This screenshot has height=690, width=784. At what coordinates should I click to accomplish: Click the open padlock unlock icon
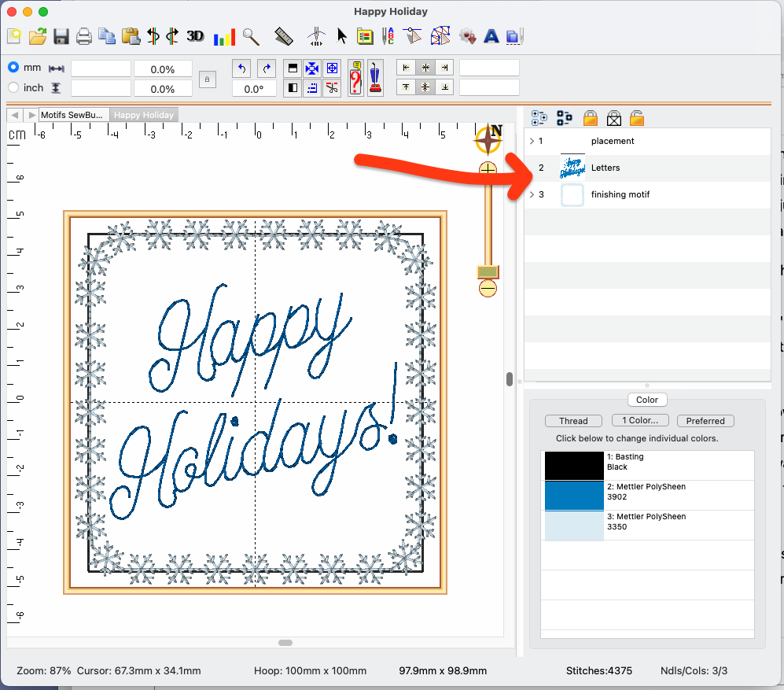tap(637, 118)
